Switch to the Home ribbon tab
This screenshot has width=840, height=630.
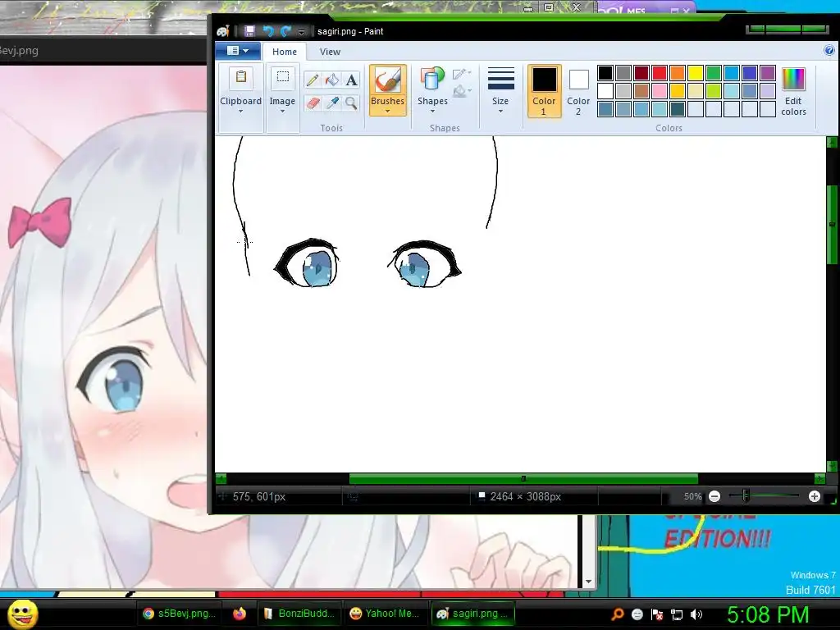(285, 52)
